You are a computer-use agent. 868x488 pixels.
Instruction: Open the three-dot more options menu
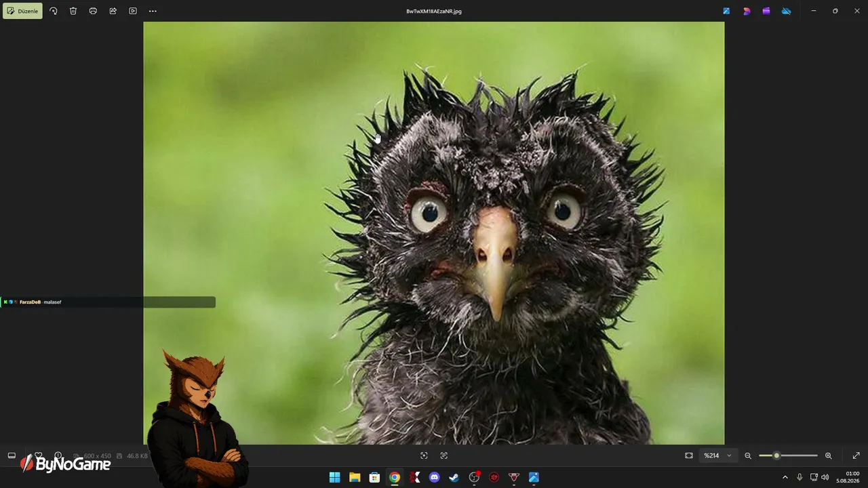[x=153, y=11]
